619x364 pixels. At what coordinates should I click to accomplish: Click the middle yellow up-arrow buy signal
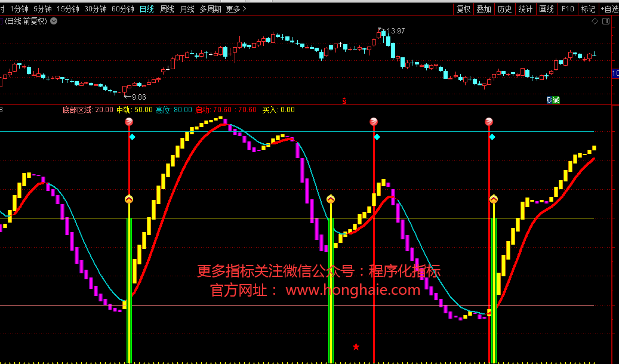(331, 199)
